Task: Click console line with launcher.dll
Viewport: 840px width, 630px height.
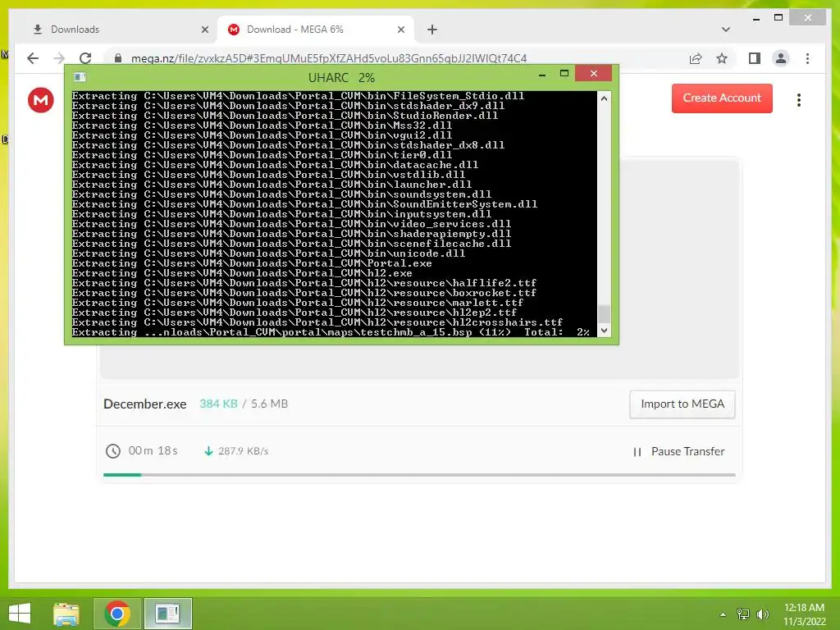Action: click(272, 185)
